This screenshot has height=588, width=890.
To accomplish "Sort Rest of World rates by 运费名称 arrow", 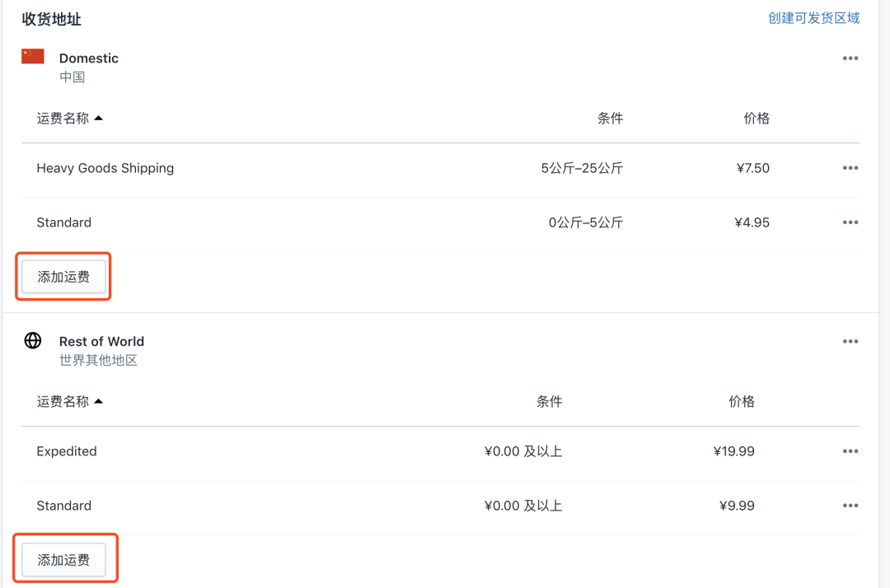I will (x=99, y=401).
